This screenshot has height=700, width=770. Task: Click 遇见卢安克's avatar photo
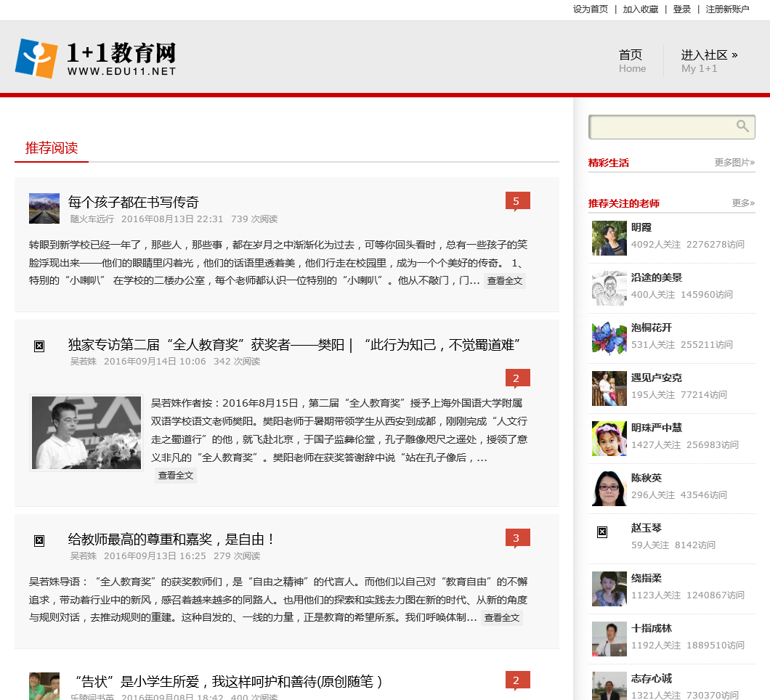(x=609, y=388)
